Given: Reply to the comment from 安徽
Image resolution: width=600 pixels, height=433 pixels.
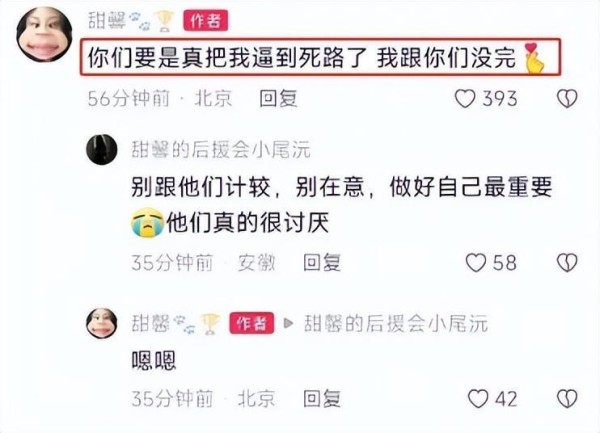Looking at the screenshot, I should (x=322, y=263).
